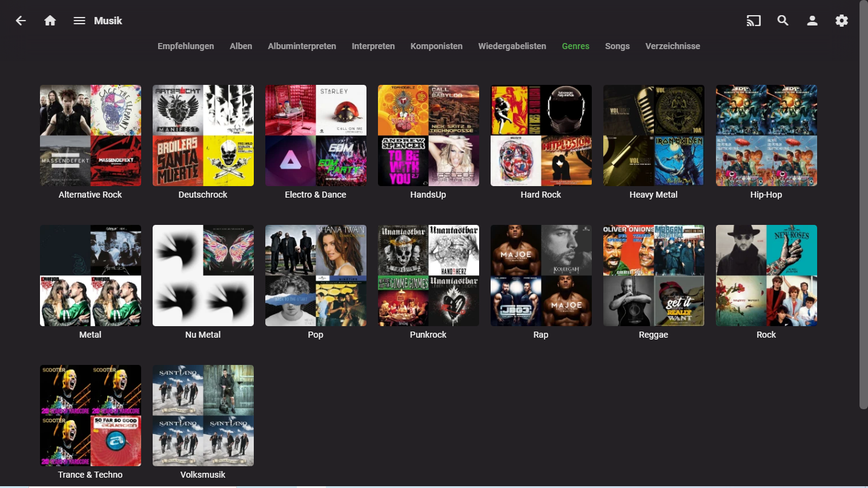
Task: Click the Alternative Rock label
Action: tap(90, 195)
